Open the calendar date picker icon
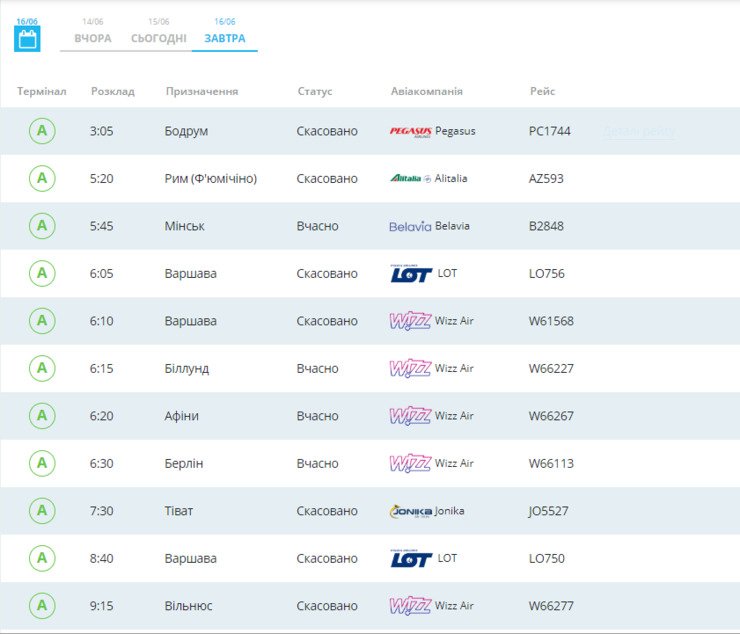Image resolution: width=740 pixels, height=634 pixels. pyautogui.click(x=27, y=39)
